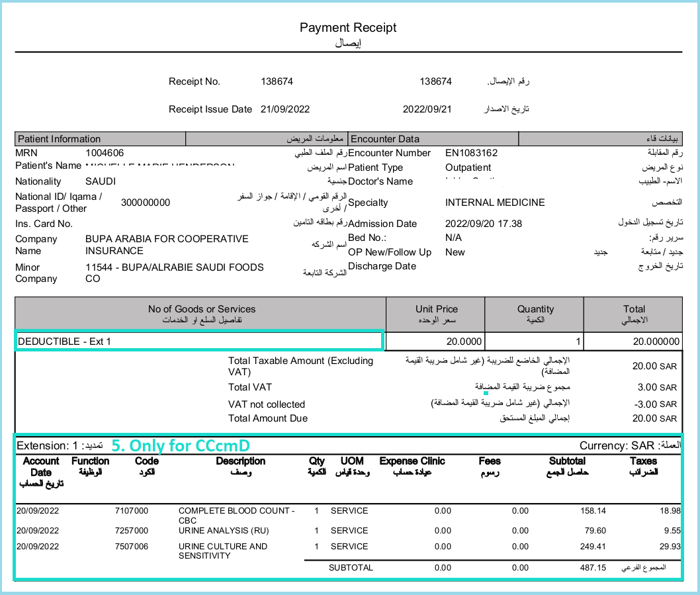Click the specialty INTERNAL MEDICINE
Screen dimensions: 700x595
coord(495,203)
